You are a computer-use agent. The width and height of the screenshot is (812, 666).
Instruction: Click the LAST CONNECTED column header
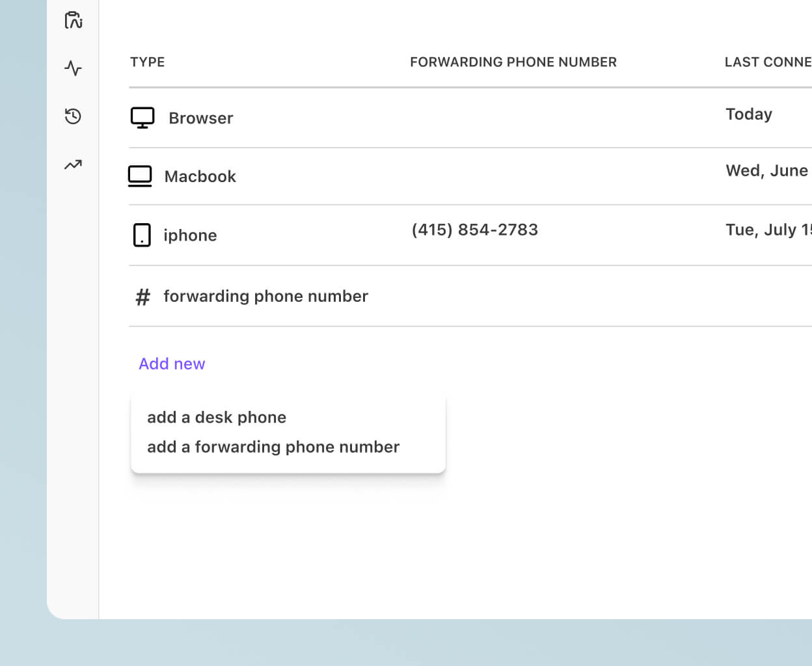click(768, 62)
